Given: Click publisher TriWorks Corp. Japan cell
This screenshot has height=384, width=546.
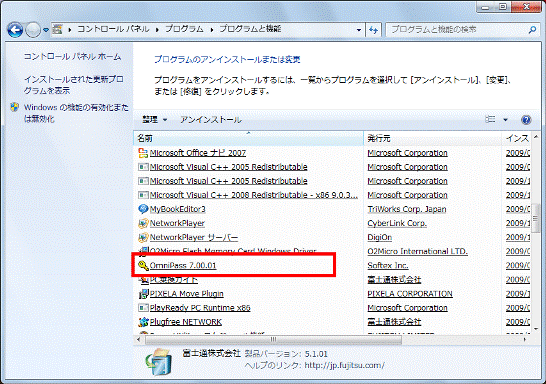Looking at the screenshot, I should click(x=407, y=209).
